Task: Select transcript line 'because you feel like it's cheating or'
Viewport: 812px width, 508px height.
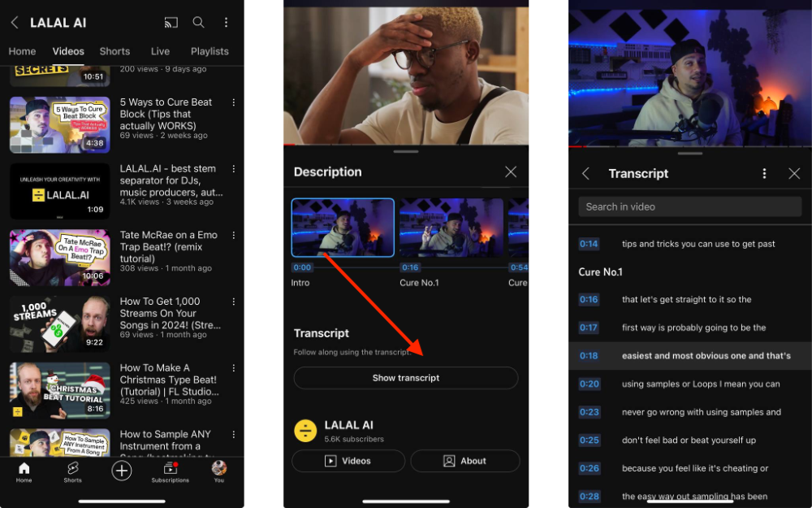Action: [695, 468]
